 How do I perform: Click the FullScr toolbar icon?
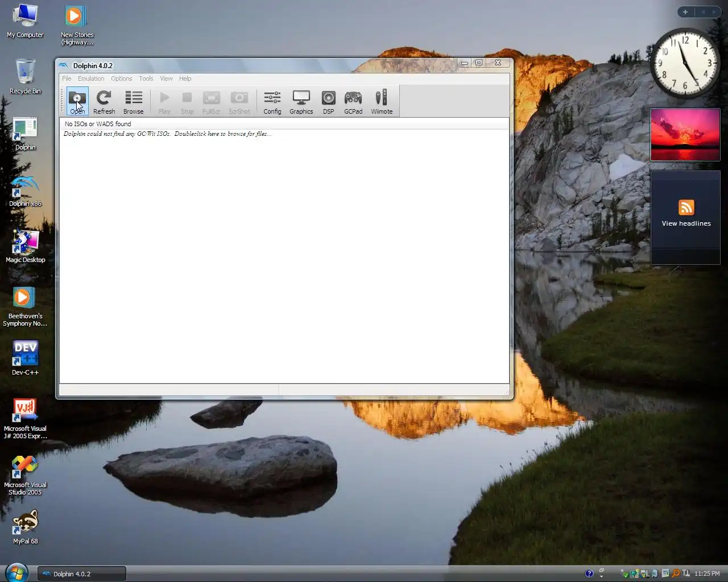pos(211,101)
